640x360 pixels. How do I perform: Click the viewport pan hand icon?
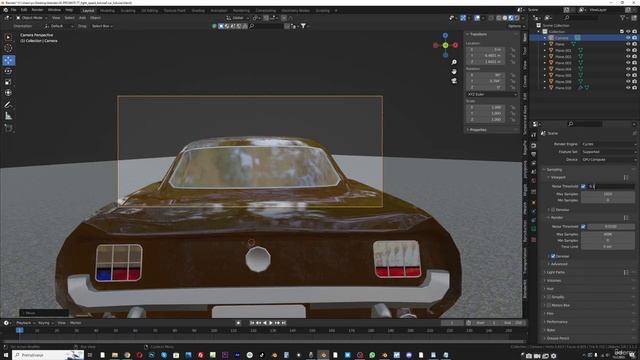454,71
